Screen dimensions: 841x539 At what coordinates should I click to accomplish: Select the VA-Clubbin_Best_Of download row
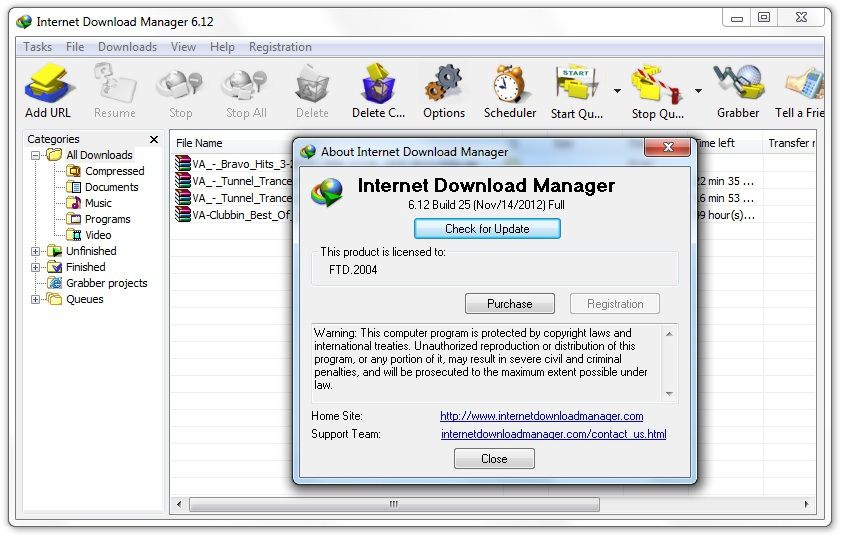[234, 215]
